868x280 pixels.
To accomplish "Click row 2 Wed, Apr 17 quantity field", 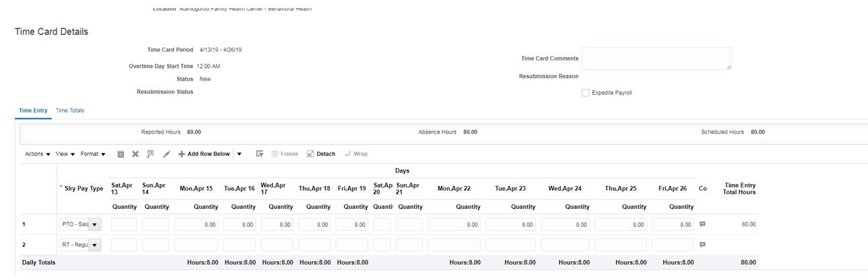I will [x=278, y=245].
